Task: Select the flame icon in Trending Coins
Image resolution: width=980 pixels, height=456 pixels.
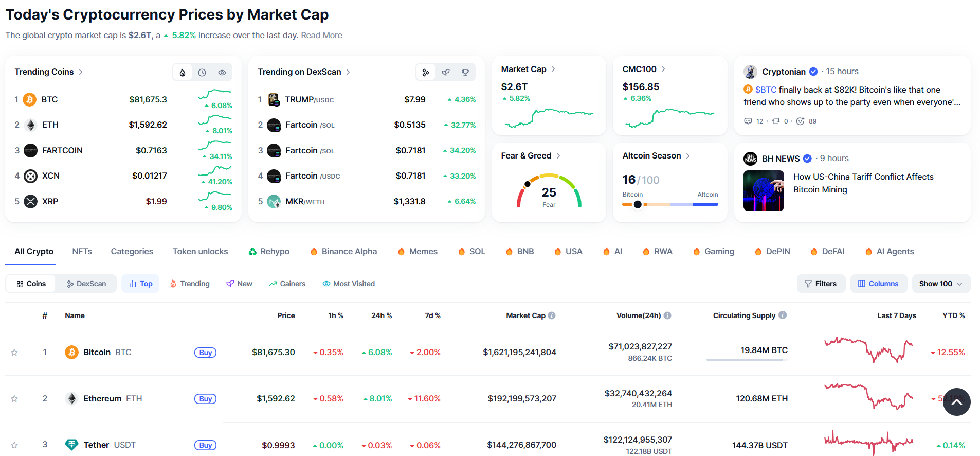Action: click(183, 73)
